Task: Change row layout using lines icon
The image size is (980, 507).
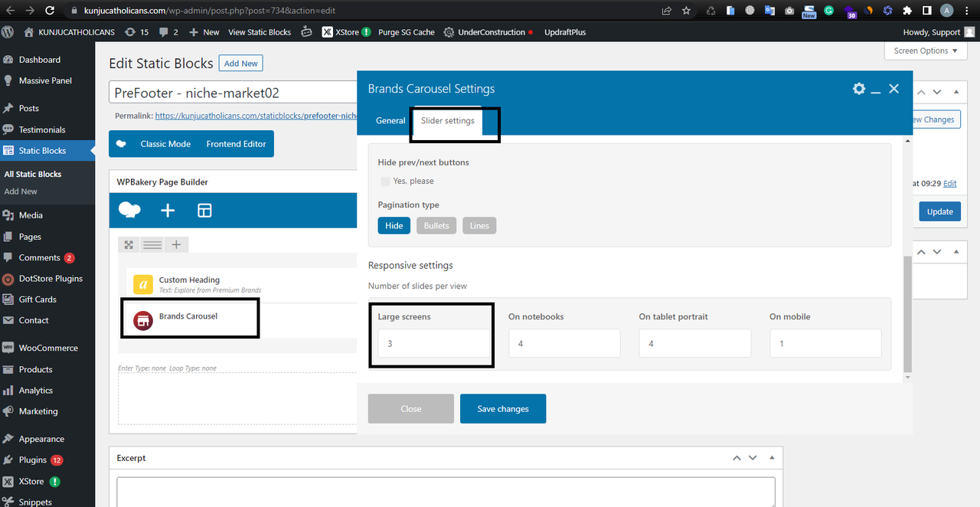Action: coord(152,245)
